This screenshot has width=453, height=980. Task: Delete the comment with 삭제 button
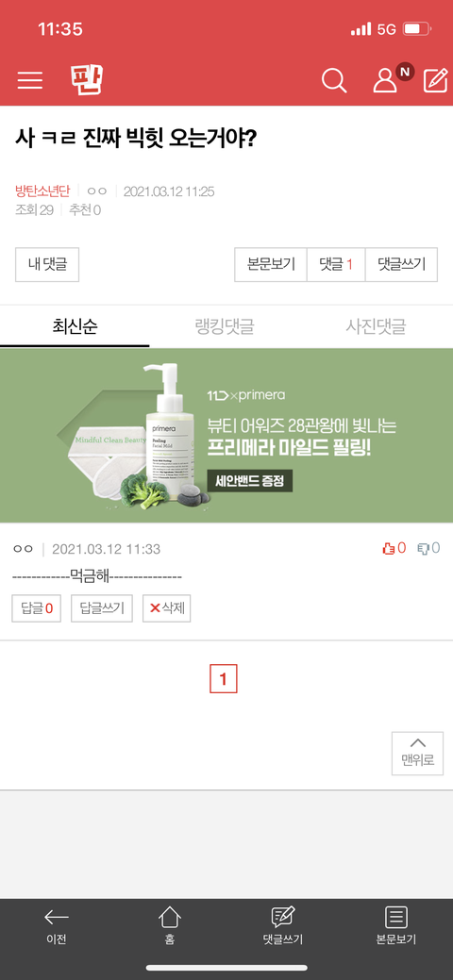[x=166, y=608]
